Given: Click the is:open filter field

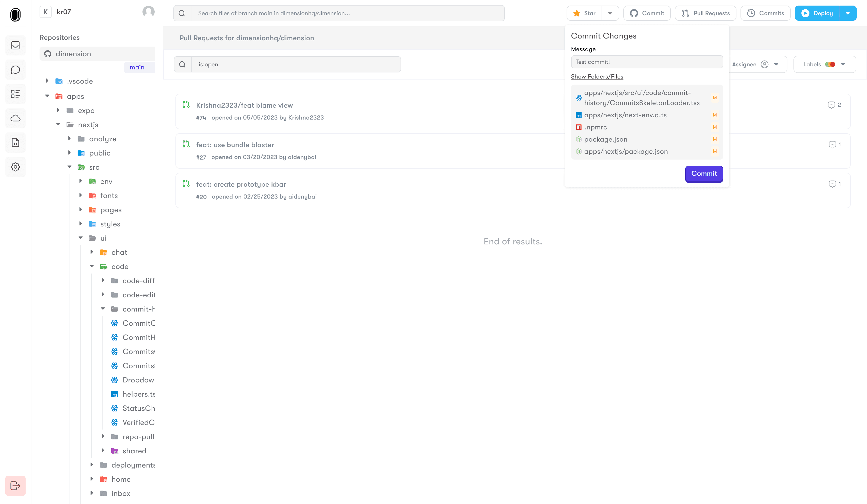Looking at the screenshot, I should (x=296, y=64).
